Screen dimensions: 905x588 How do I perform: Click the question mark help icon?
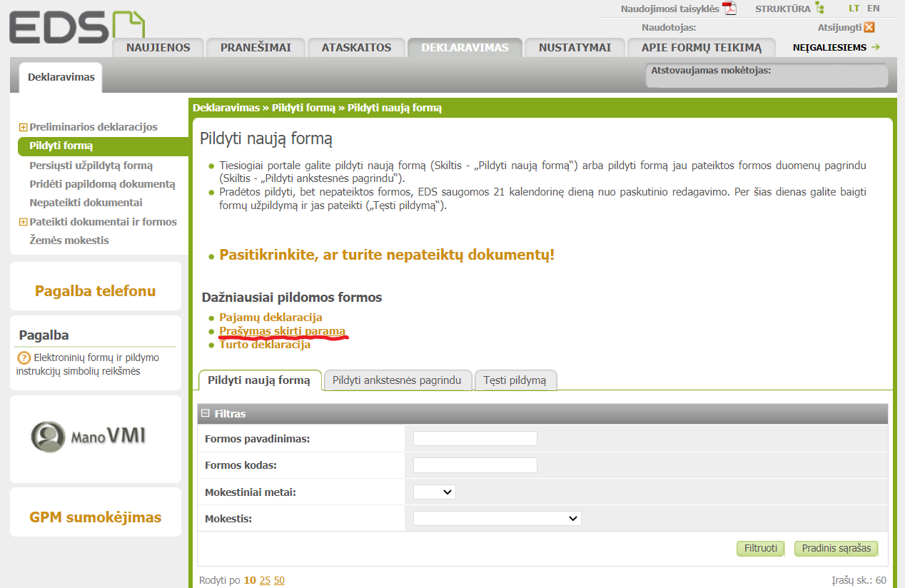click(x=24, y=358)
